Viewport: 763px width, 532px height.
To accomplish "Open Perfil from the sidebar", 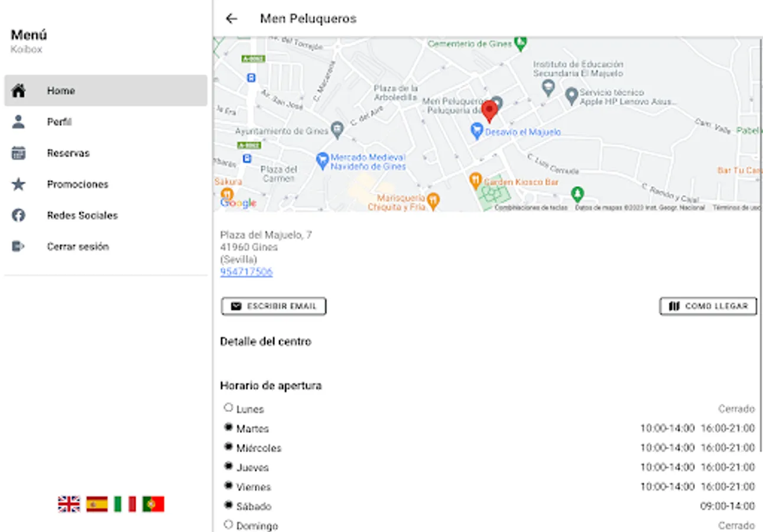I will click(x=59, y=122).
